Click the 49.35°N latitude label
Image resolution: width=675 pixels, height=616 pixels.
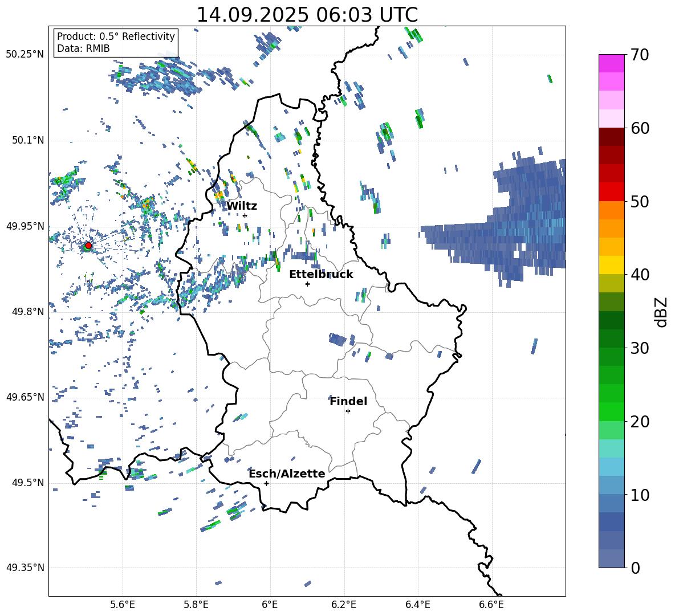point(25,568)
